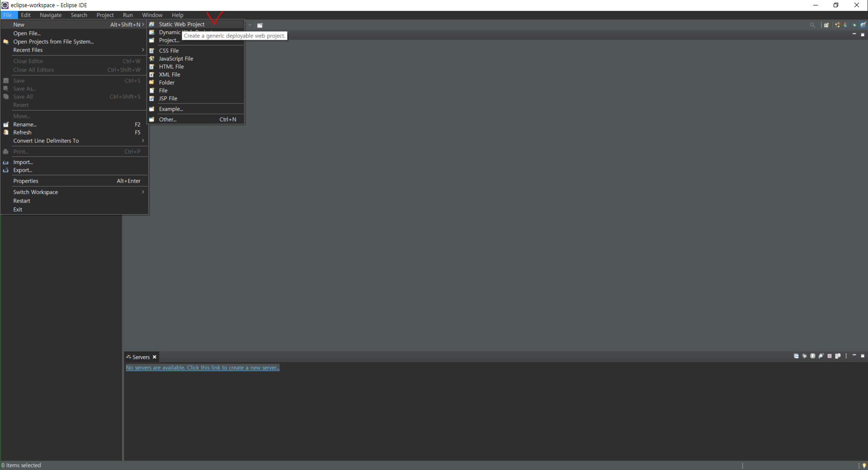
Task: Choose Example... from the New submenu
Action: (195, 109)
